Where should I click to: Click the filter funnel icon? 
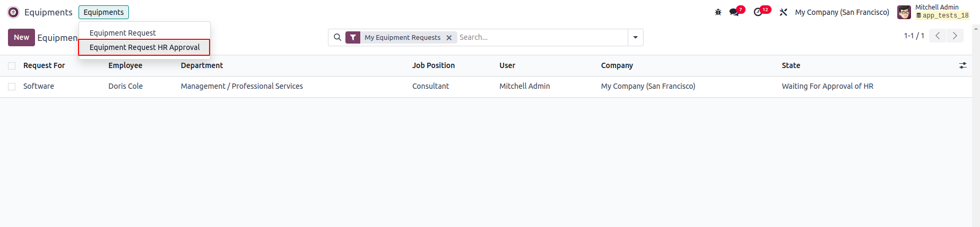353,38
